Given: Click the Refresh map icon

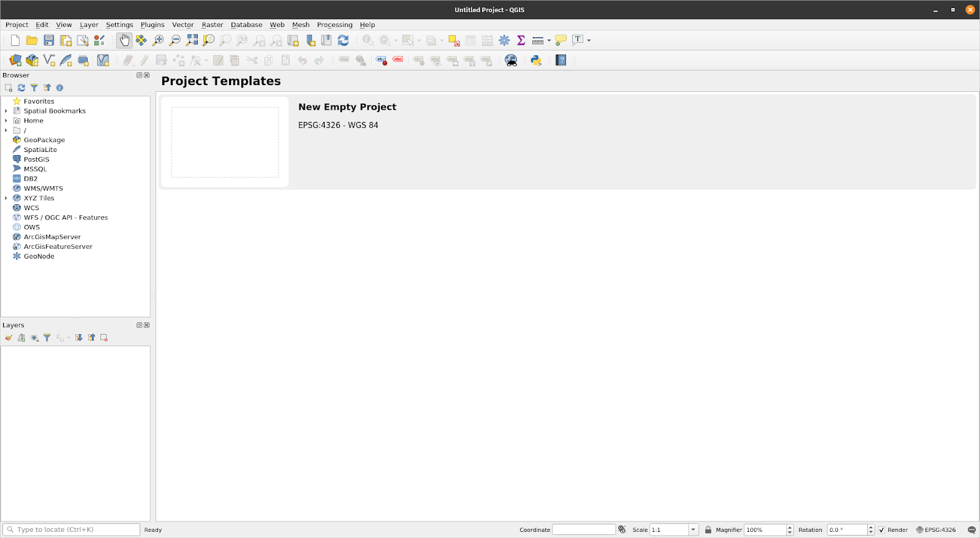Looking at the screenshot, I should [343, 40].
